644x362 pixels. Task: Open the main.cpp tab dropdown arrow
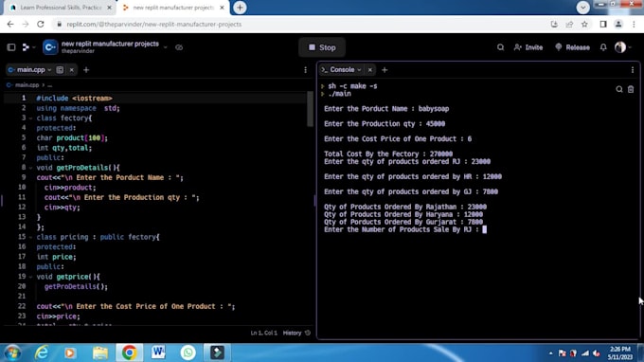(49, 70)
